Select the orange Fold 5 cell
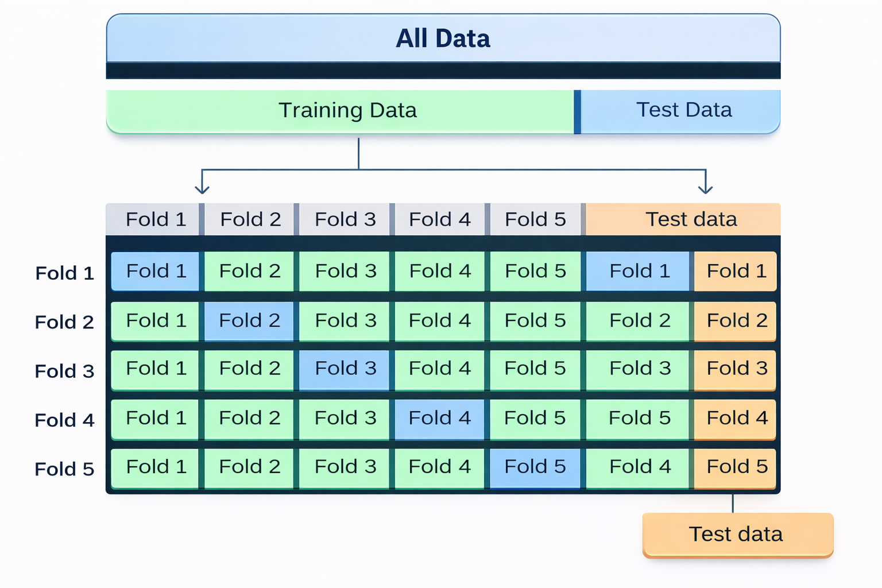This screenshot has height=588, width=882. tap(736, 467)
